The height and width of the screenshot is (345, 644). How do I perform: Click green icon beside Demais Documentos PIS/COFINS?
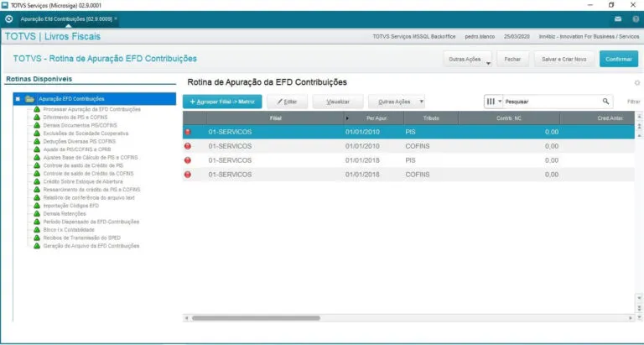pyautogui.click(x=37, y=125)
